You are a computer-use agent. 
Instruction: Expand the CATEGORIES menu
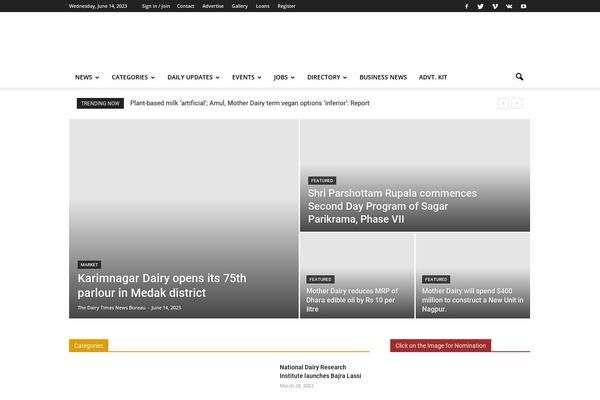pos(133,77)
